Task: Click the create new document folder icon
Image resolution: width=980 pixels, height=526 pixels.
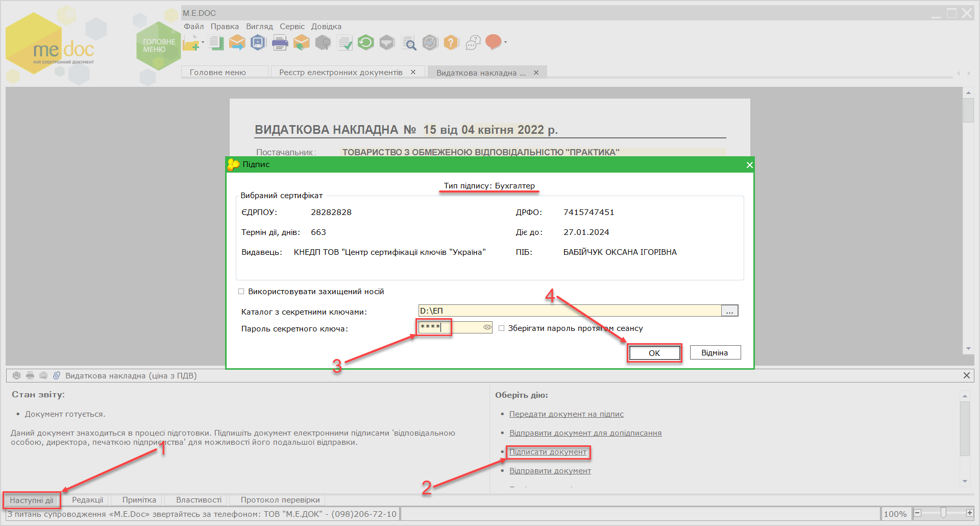Action: coord(191,43)
